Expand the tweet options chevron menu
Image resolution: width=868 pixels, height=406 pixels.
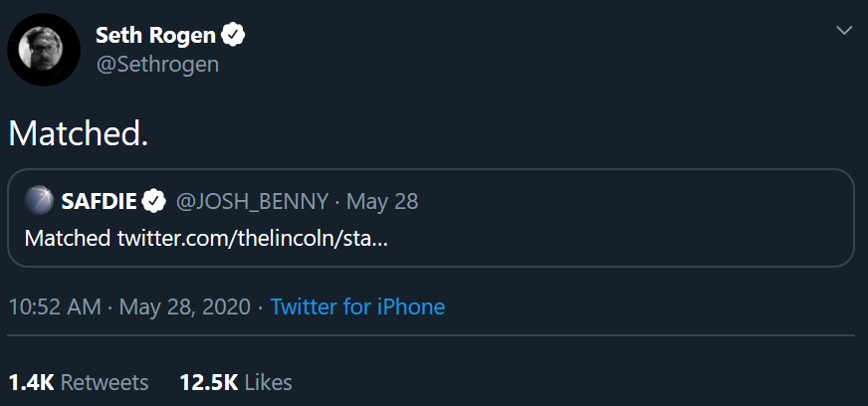coord(844,31)
